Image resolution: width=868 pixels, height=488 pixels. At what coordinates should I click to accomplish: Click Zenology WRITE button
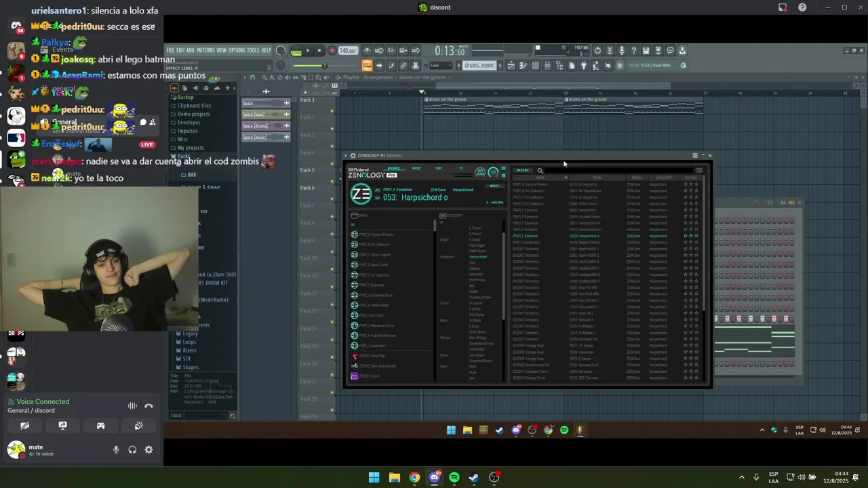click(494, 186)
